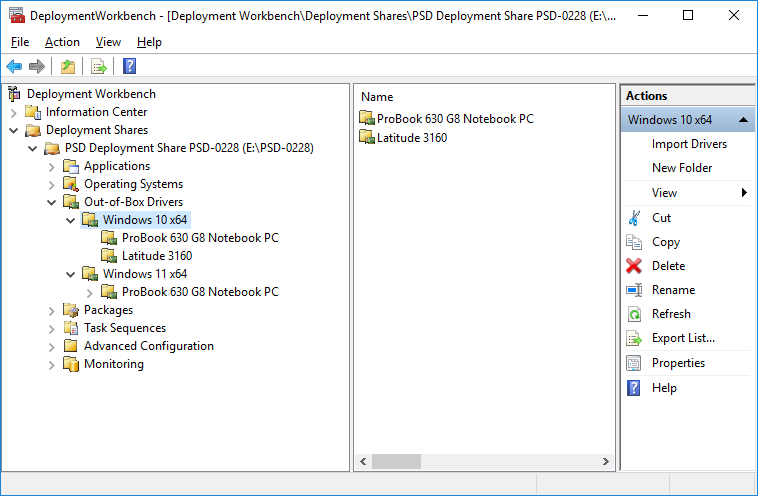Open the View menu in menu bar

pos(108,42)
